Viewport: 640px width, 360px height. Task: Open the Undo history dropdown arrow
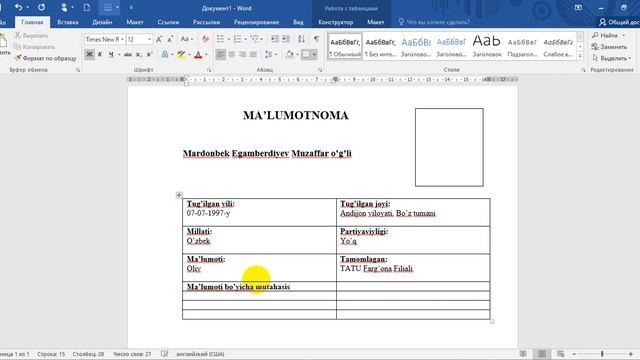pos(27,7)
